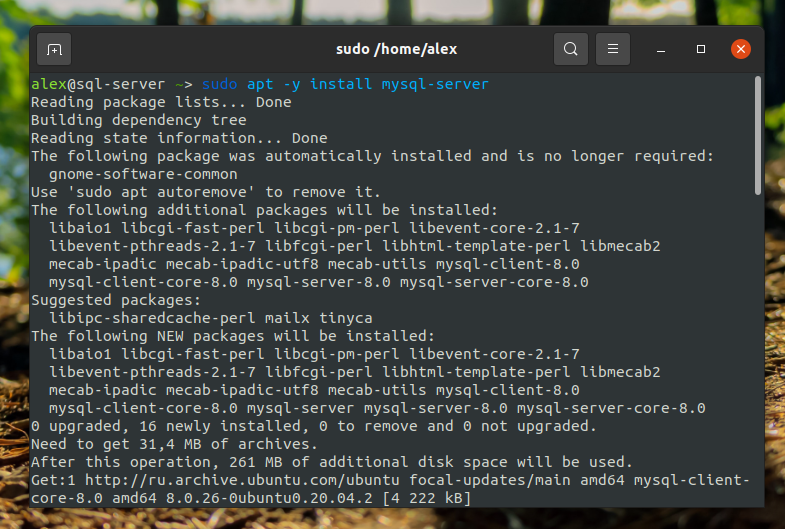Click the '0 upgraded, 16 newly installed' line
The height and width of the screenshot is (529, 785).
tap(314, 426)
